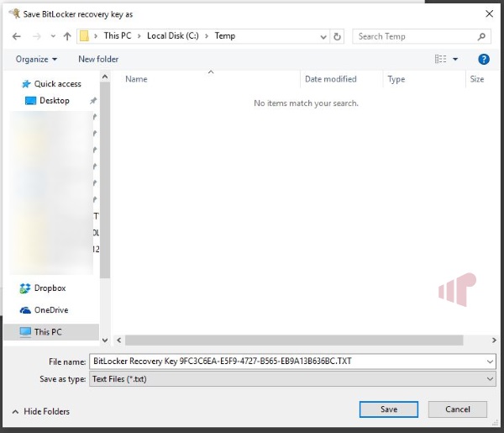Click the folder icon in address bar
504x433 pixels.
coord(84,36)
